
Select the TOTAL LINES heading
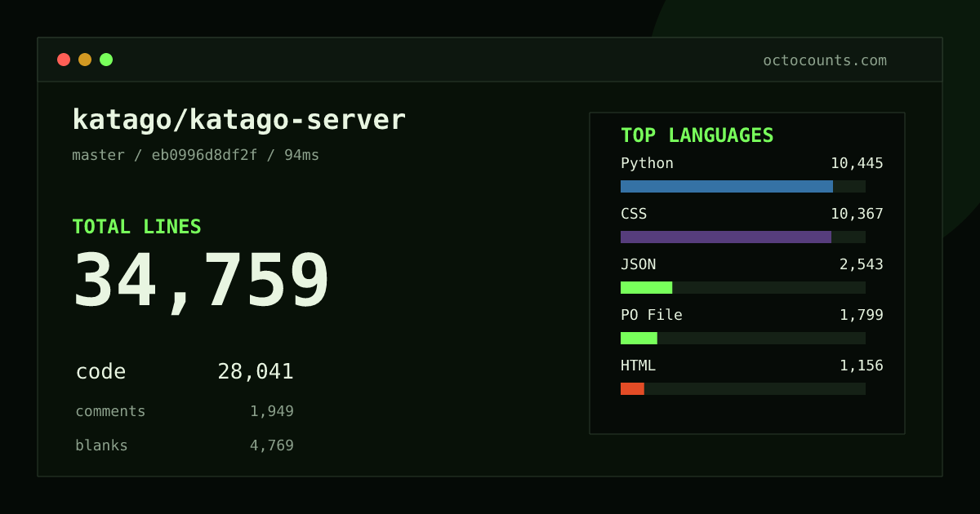136,227
